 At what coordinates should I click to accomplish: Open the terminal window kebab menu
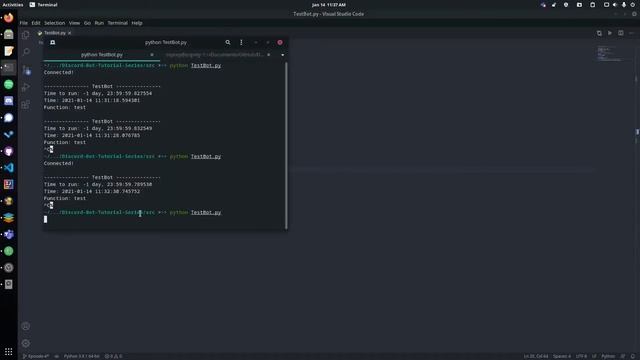(241, 42)
